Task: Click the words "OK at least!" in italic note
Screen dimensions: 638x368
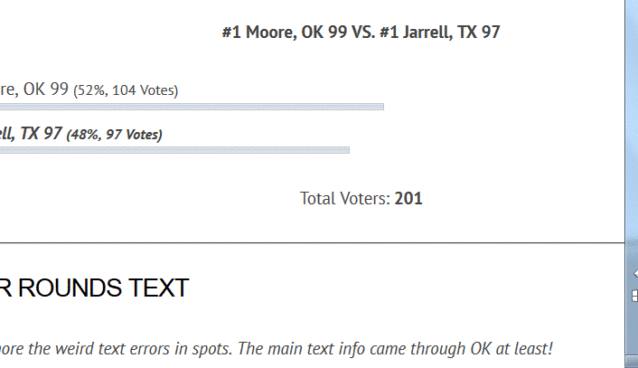Action: click(511, 349)
